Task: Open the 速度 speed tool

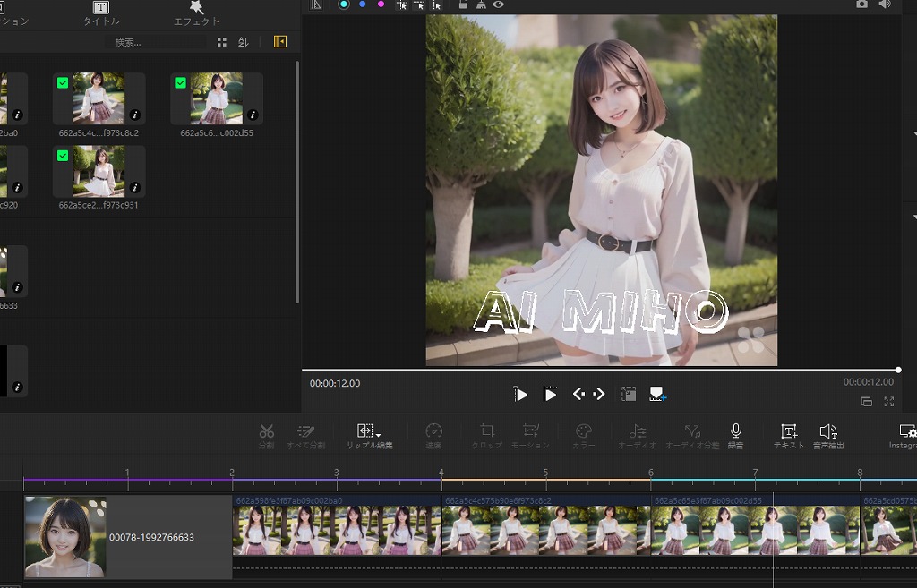Action: pyautogui.click(x=433, y=436)
